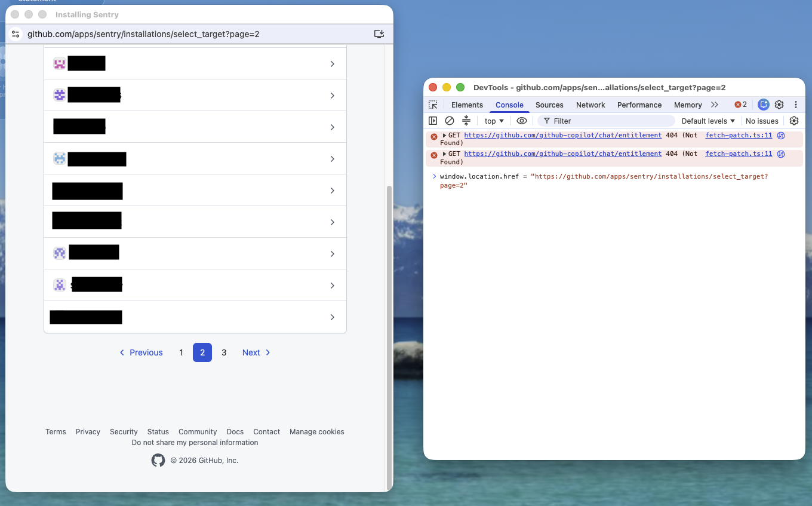Click the Installing Sentry window title
The image size is (812, 506).
click(x=87, y=14)
